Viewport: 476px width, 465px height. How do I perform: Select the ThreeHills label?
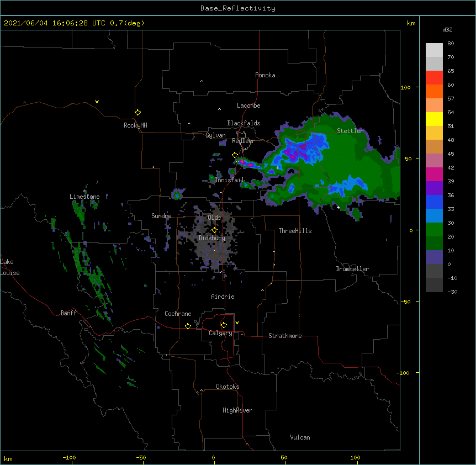pyautogui.click(x=295, y=231)
